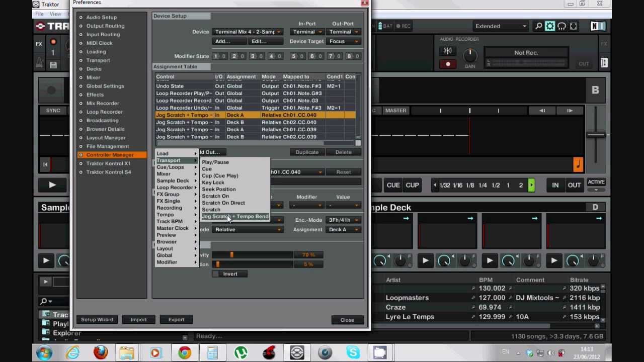Click the Reset button beside mapped control
The width and height of the screenshot is (644, 362).
point(343,172)
